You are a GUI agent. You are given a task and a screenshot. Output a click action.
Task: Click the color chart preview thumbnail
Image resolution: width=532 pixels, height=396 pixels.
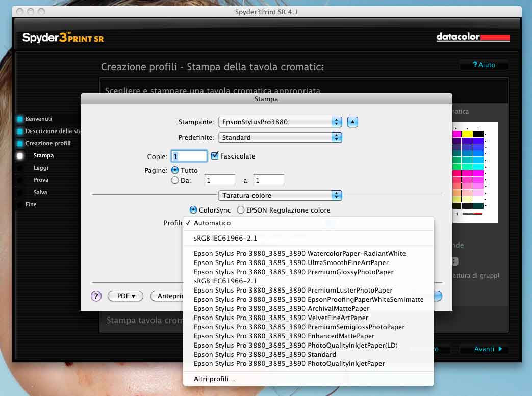tap(474, 172)
